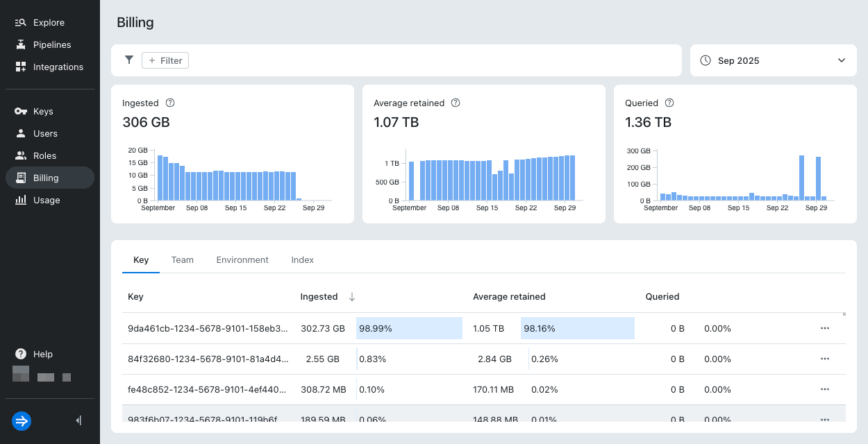Switch to the Team tab
Viewport: 868px width, 444px height.
coord(183,260)
